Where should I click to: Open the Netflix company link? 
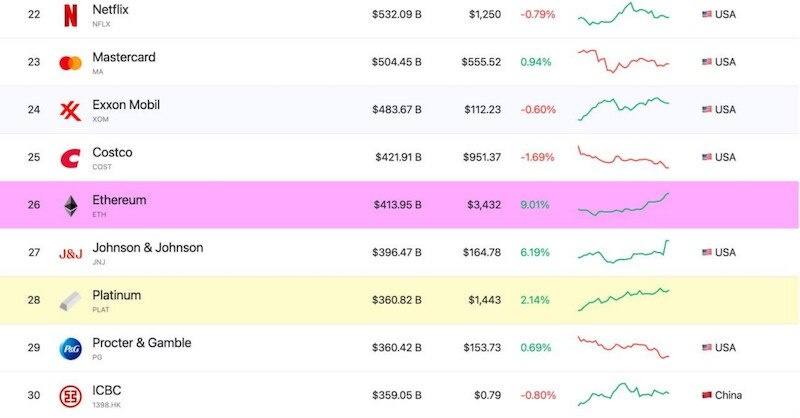pos(110,10)
